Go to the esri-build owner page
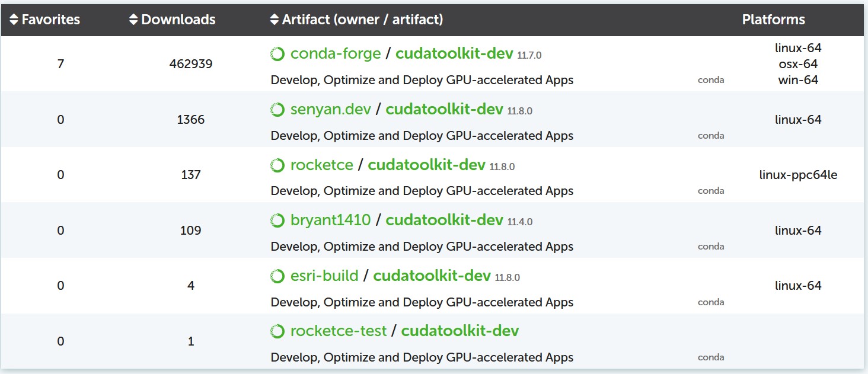868x374 pixels. (x=324, y=276)
